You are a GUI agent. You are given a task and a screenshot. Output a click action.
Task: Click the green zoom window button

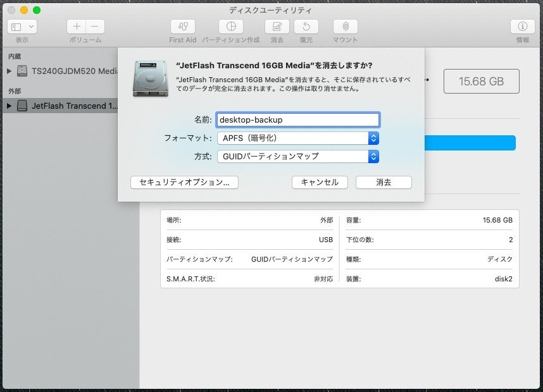pos(37,10)
